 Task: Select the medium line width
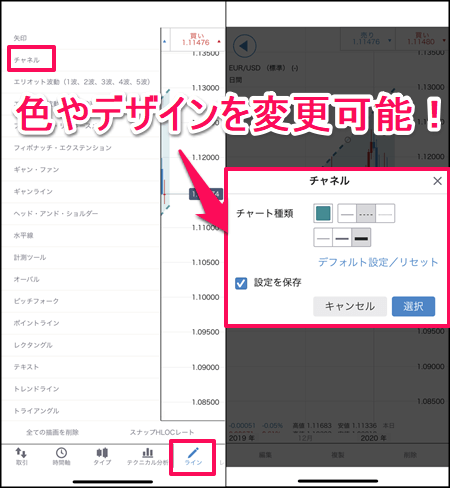coord(342,238)
